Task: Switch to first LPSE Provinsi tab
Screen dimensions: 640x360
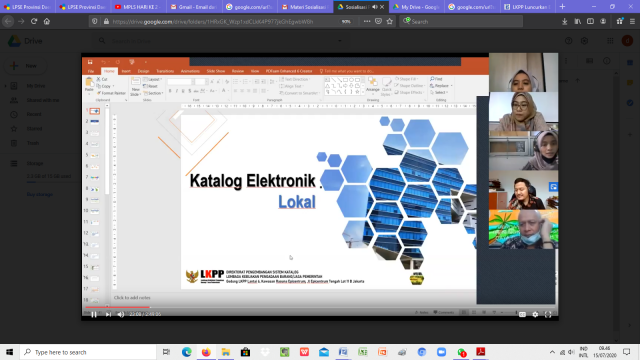Action: point(27,7)
